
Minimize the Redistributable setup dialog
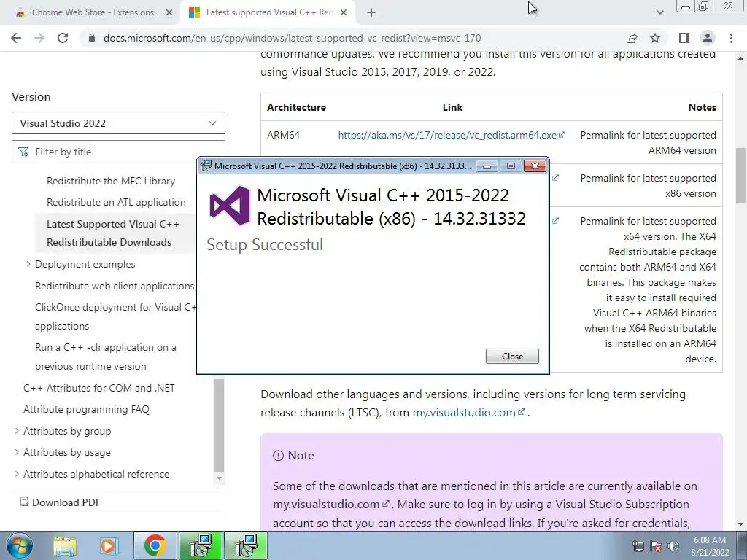coord(487,166)
